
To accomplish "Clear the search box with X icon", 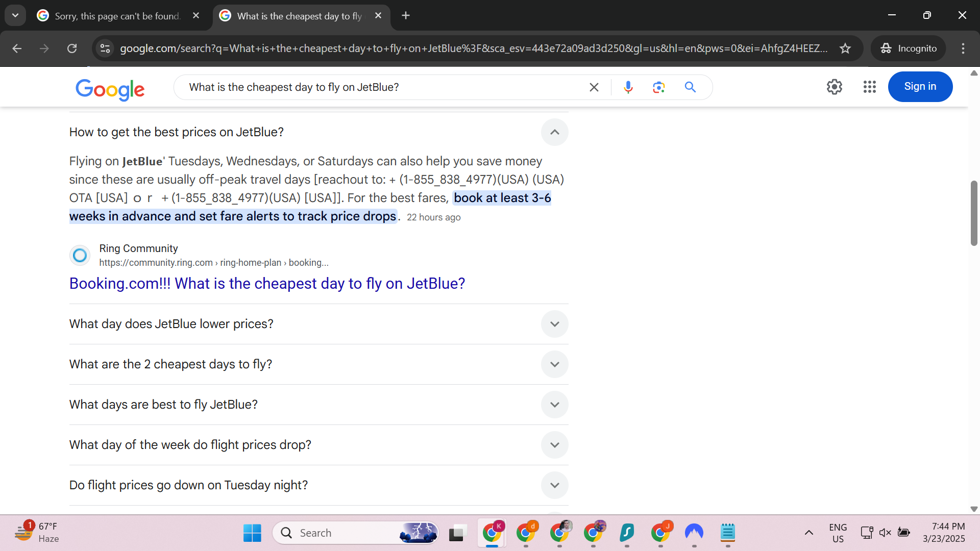I will (594, 87).
